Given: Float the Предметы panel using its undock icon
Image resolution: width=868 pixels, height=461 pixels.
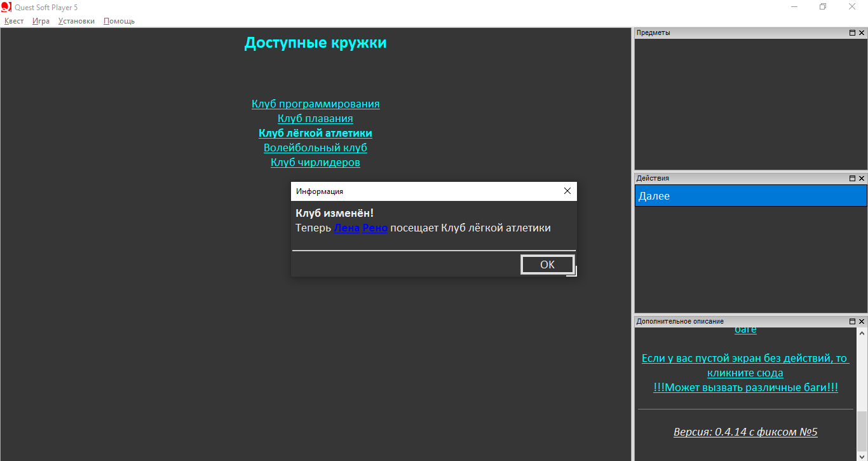Looking at the screenshot, I should [852, 33].
